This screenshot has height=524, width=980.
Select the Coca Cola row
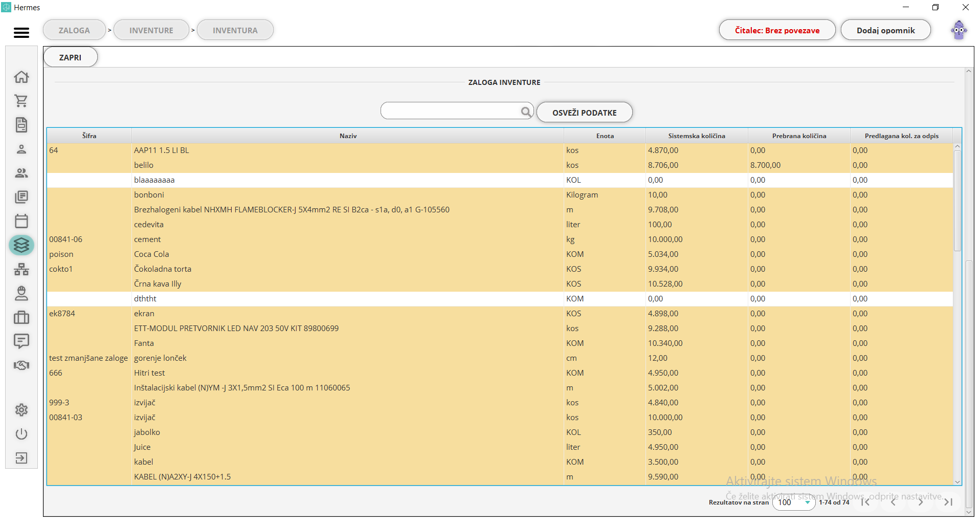(x=500, y=254)
